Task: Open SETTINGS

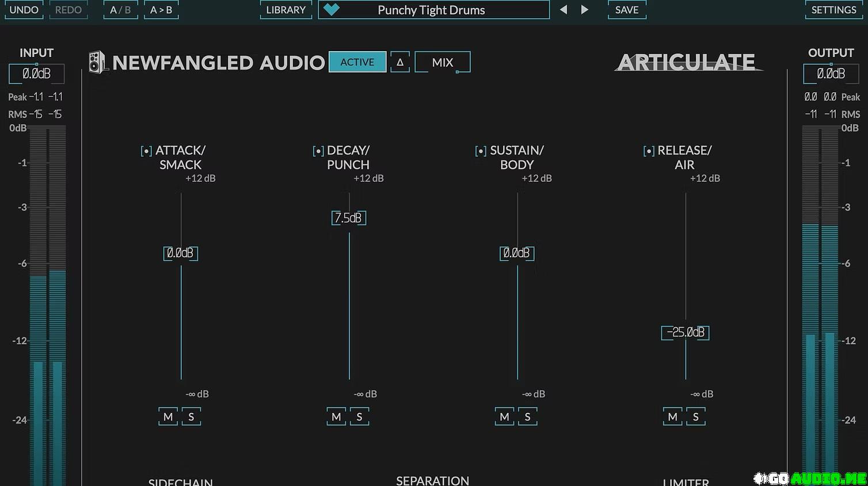Action: (833, 10)
